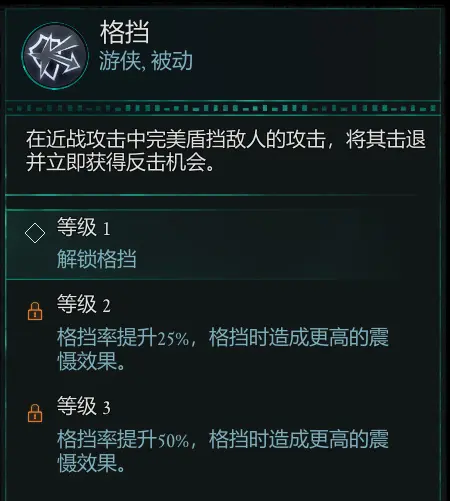450x501 pixels.
Task: Click the thin separator line above 等级 1
Action: pyautogui.click(x=212, y=195)
